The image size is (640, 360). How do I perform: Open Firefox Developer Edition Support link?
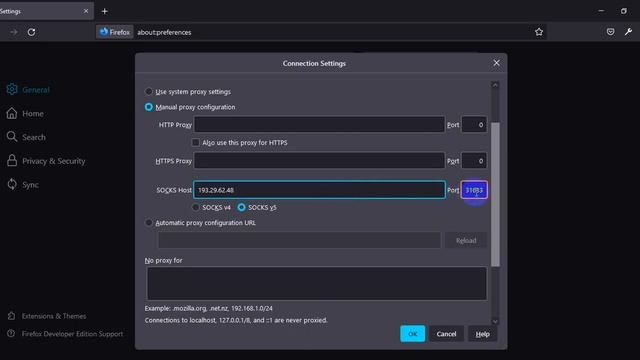[x=65, y=334]
